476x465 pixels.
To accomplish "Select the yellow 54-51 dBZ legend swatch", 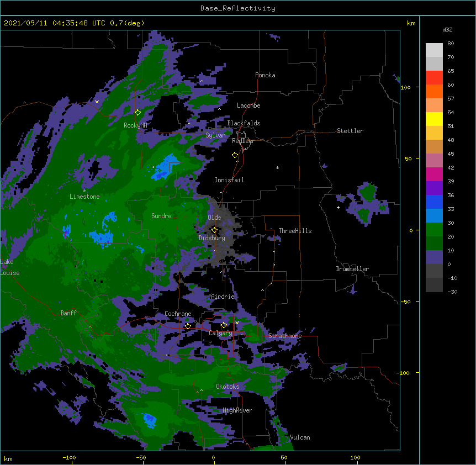I will pyautogui.click(x=434, y=119).
